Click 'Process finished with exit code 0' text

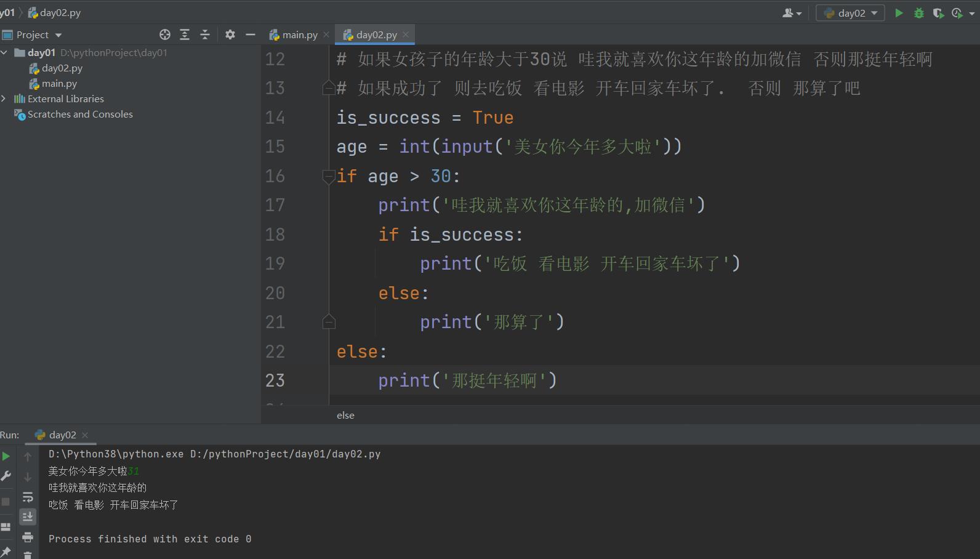point(150,539)
